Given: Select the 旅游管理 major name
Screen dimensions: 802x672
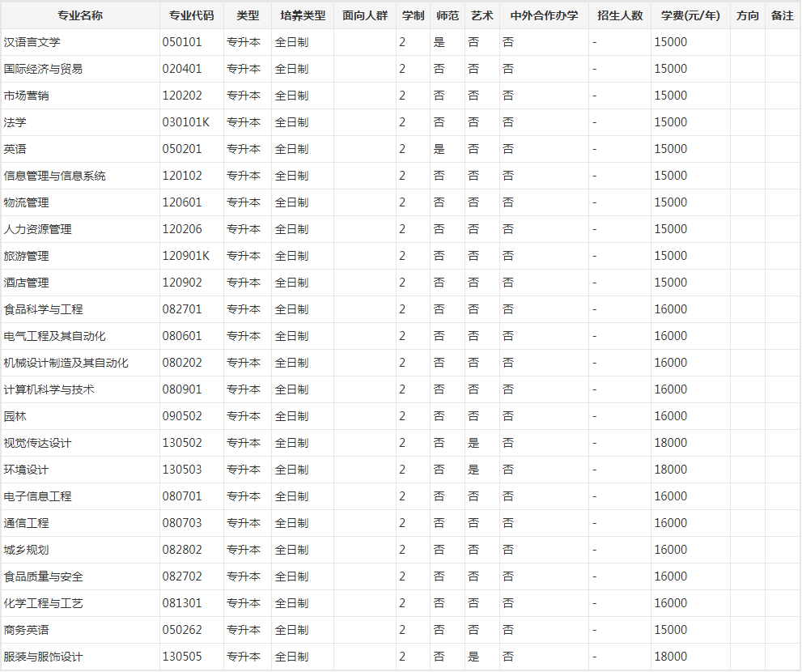Looking at the screenshot, I should (x=26, y=256).
